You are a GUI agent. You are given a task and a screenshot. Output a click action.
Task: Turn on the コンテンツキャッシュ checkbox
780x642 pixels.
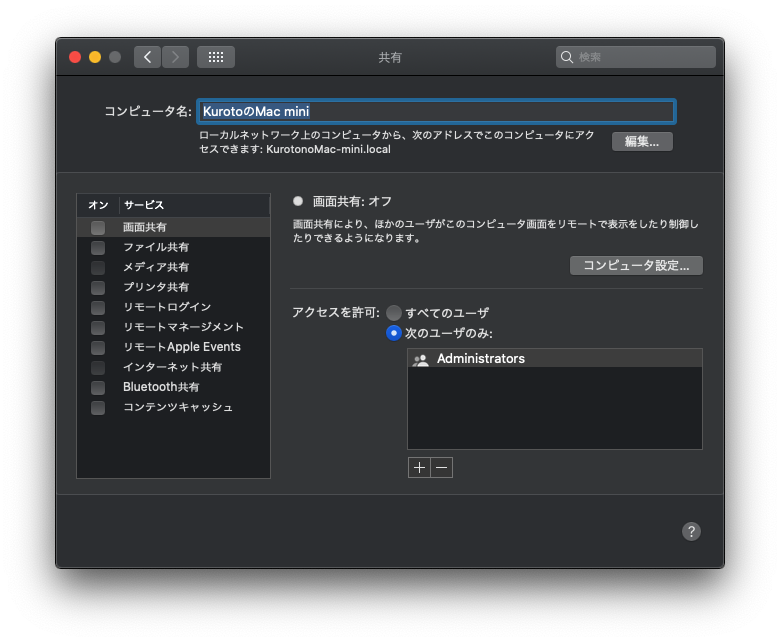(98, 408)
